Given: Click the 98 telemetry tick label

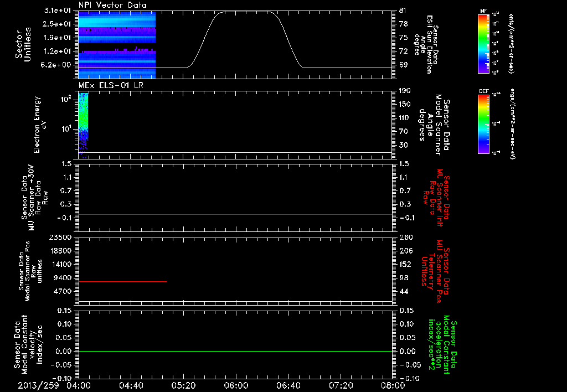Looking at the screenshot, I should 403,278.
